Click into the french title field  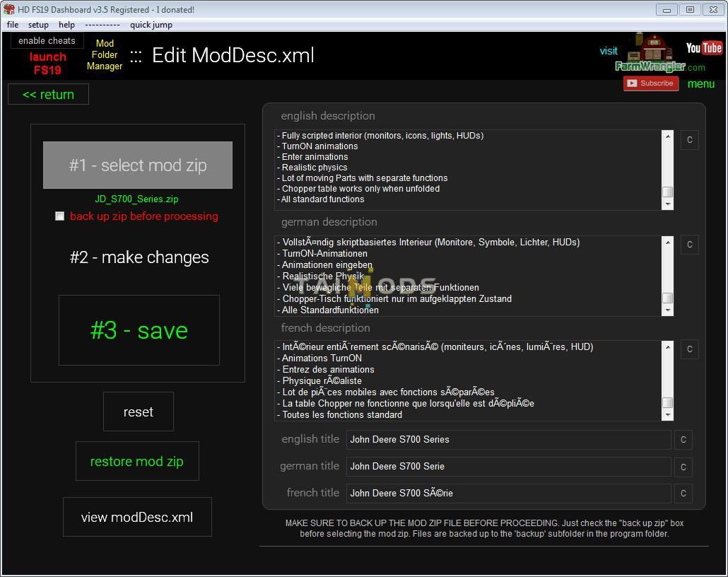point(508,494)
